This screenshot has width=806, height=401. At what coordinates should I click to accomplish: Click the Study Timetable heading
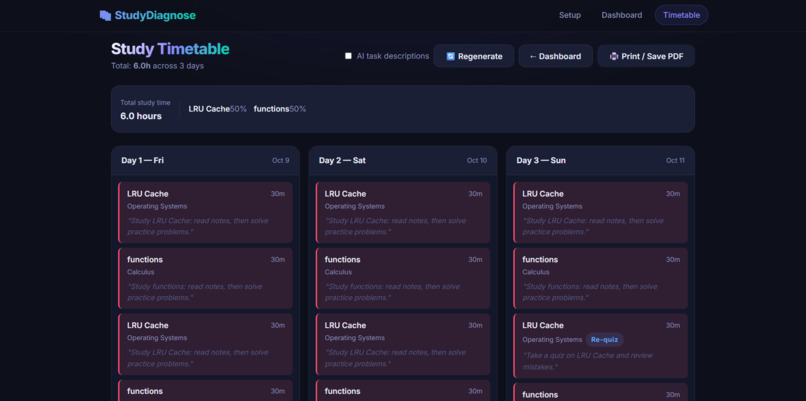pos(170,49)
